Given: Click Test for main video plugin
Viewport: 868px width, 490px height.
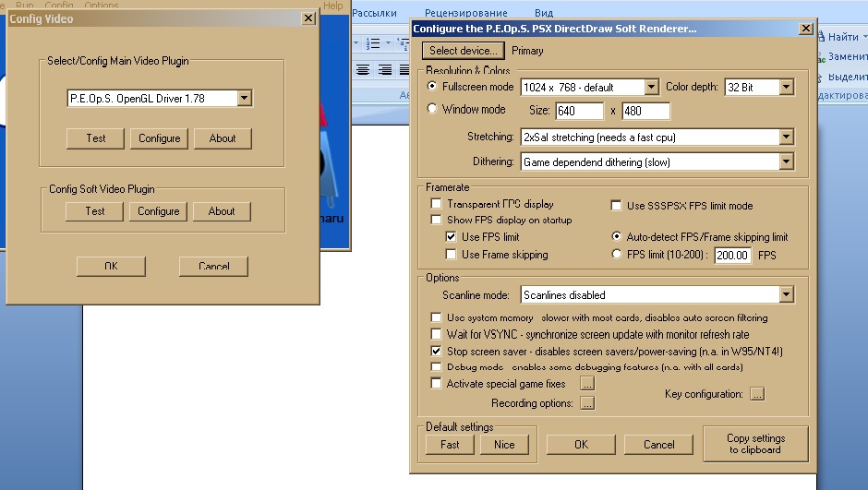Looking at the screenshot, I should [x=95, y=138].
